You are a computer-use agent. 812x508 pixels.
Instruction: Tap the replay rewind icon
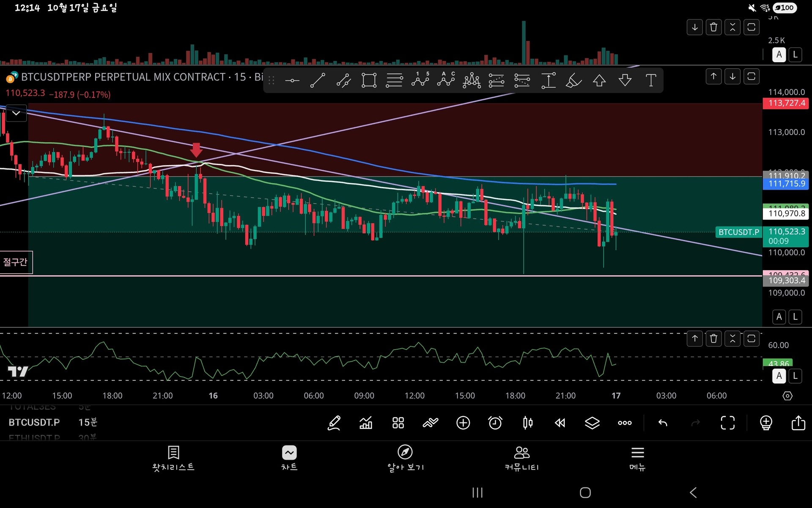point(560,422)
